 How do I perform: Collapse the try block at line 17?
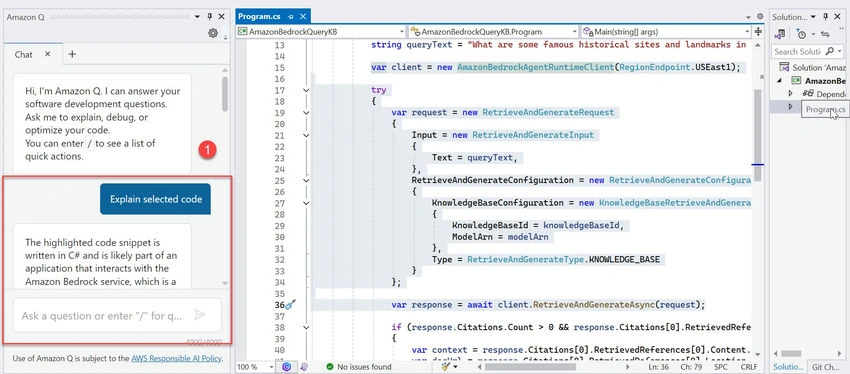click(x=306, y=90)
